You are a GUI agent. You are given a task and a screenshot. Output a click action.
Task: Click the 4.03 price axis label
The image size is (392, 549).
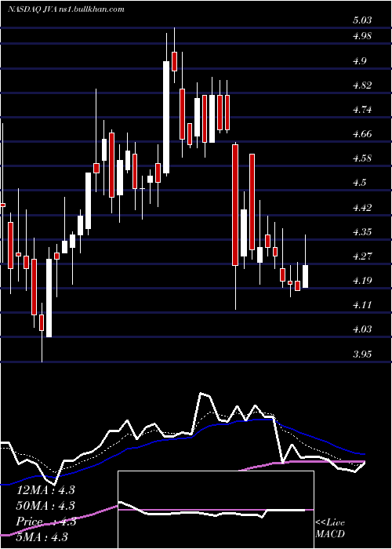click(x=362, y=329)
